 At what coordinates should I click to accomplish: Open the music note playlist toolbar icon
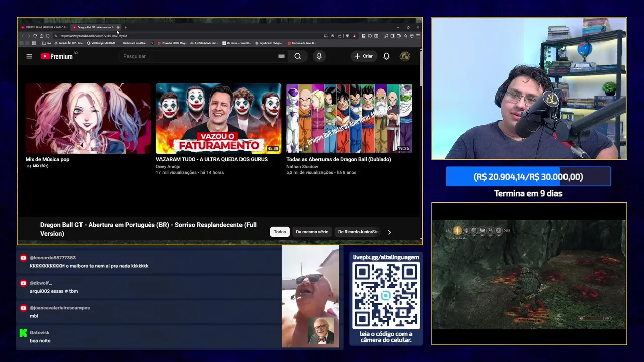[x=386, y=36]
